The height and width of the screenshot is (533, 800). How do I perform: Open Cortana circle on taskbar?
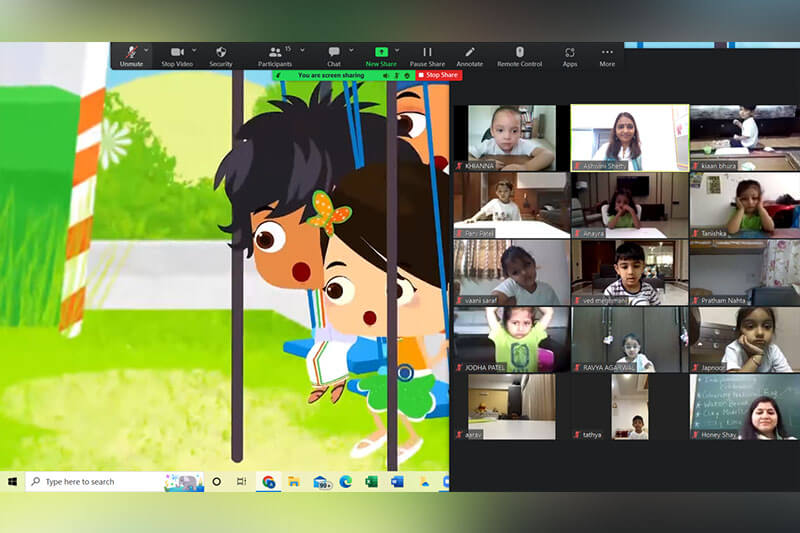[x=216, y=481]
